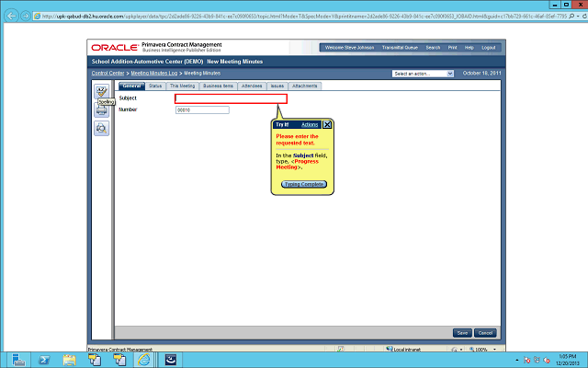The height and width of the screenshot is (368, 588).
Task: Click Search in the top menu
Action: click(433, 48)
